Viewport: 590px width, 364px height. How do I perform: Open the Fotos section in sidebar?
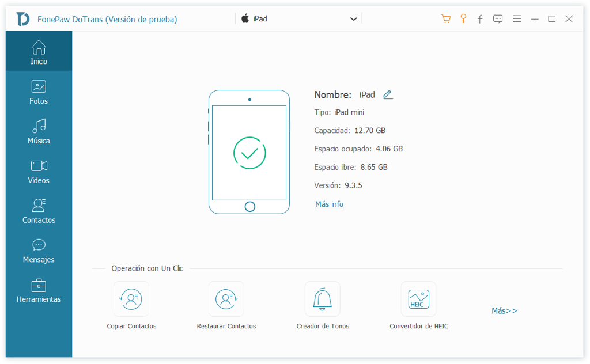(x=39, y=92)
